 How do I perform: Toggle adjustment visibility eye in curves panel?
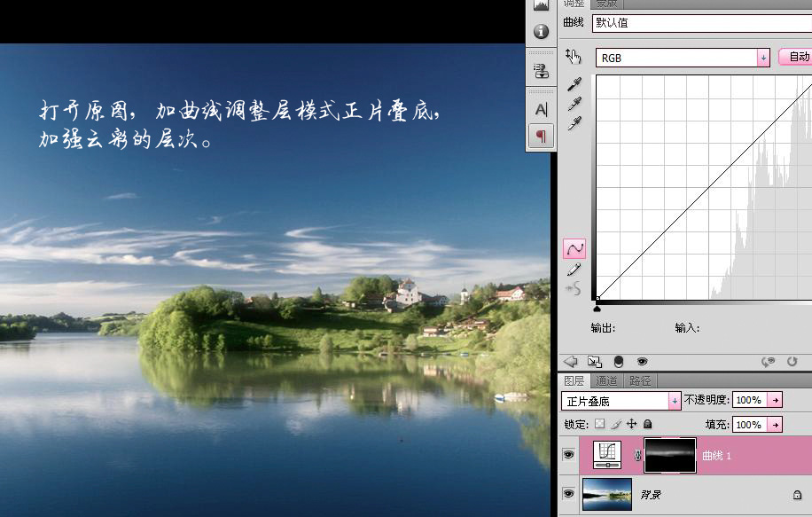click(642, 362)
